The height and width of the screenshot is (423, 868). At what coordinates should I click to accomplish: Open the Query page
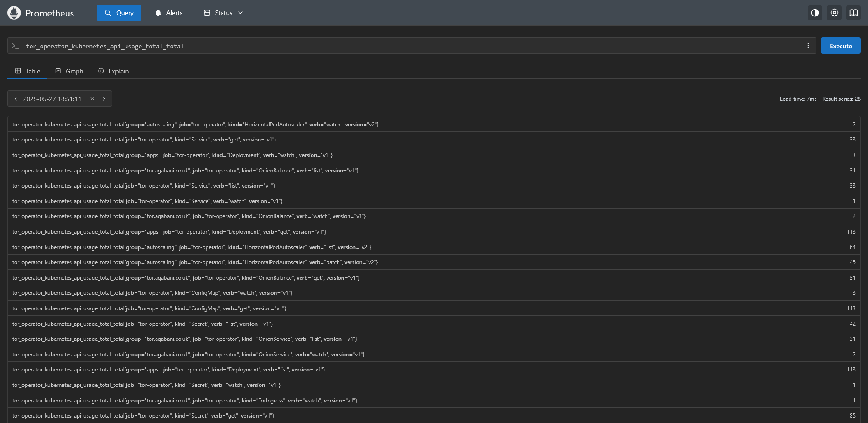[x=119, y=13]
